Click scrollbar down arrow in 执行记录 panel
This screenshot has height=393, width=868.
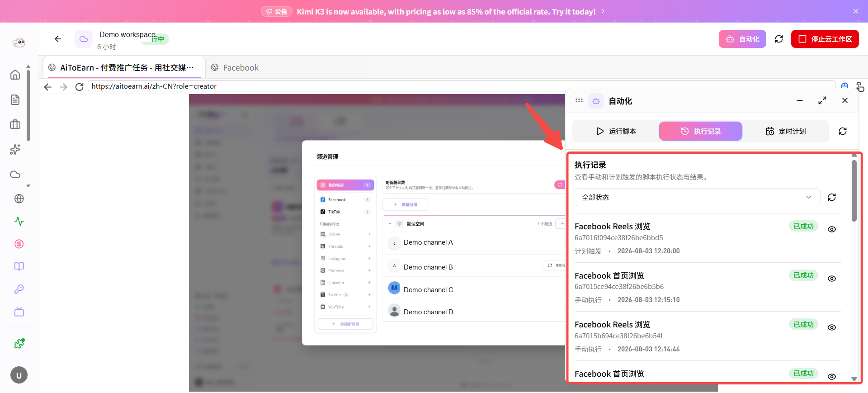(854, 379)
